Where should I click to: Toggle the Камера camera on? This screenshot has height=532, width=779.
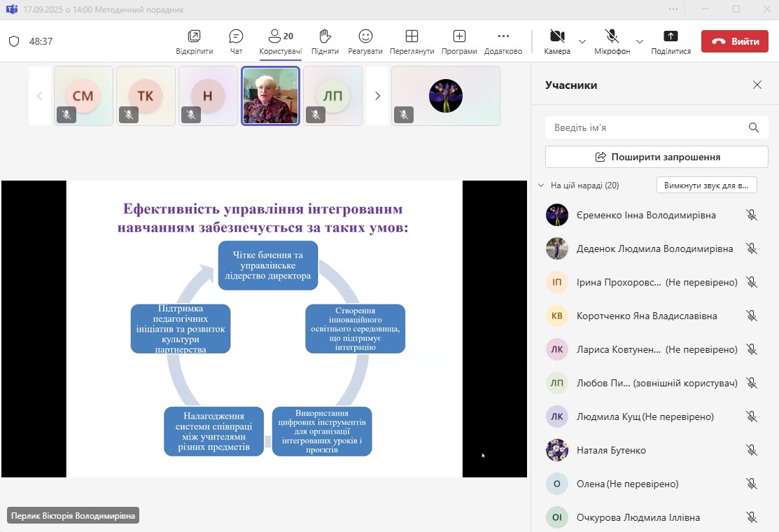[x=557, y=42]
